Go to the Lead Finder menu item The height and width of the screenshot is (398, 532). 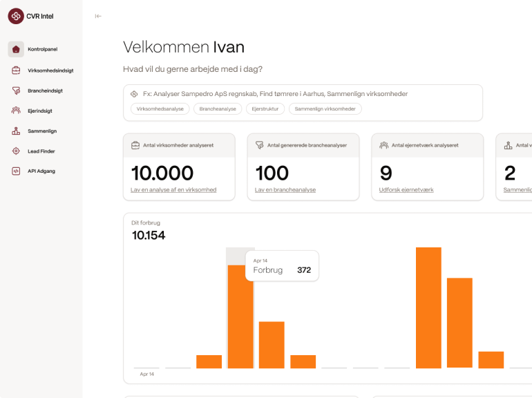[x=41, y=151]
